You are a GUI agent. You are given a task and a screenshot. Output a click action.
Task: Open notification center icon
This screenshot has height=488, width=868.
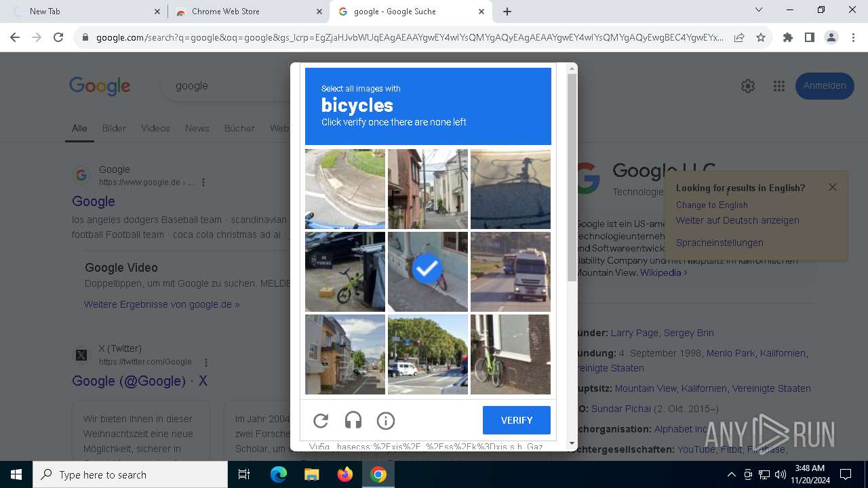click(x=846, y=474)
